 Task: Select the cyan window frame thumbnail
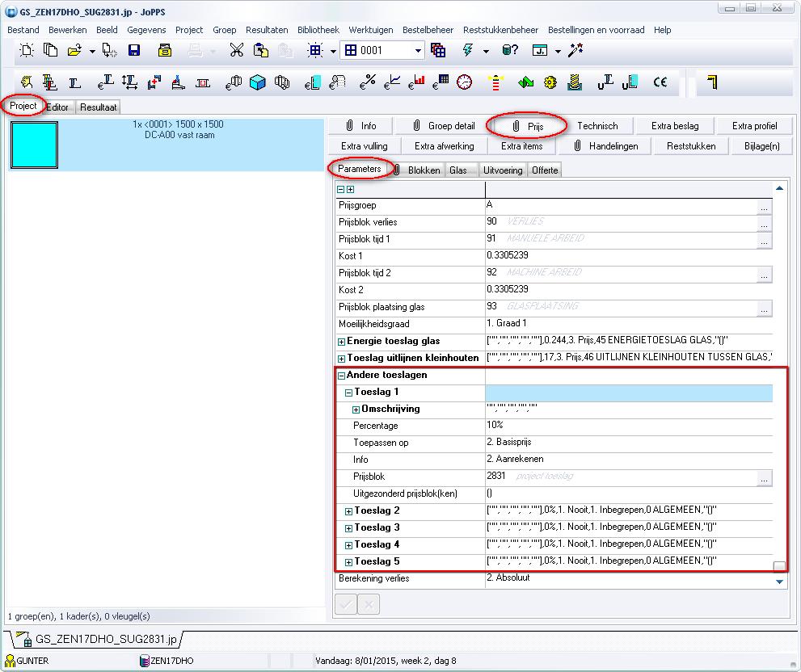pyautogui.click(x=34, y=145)
